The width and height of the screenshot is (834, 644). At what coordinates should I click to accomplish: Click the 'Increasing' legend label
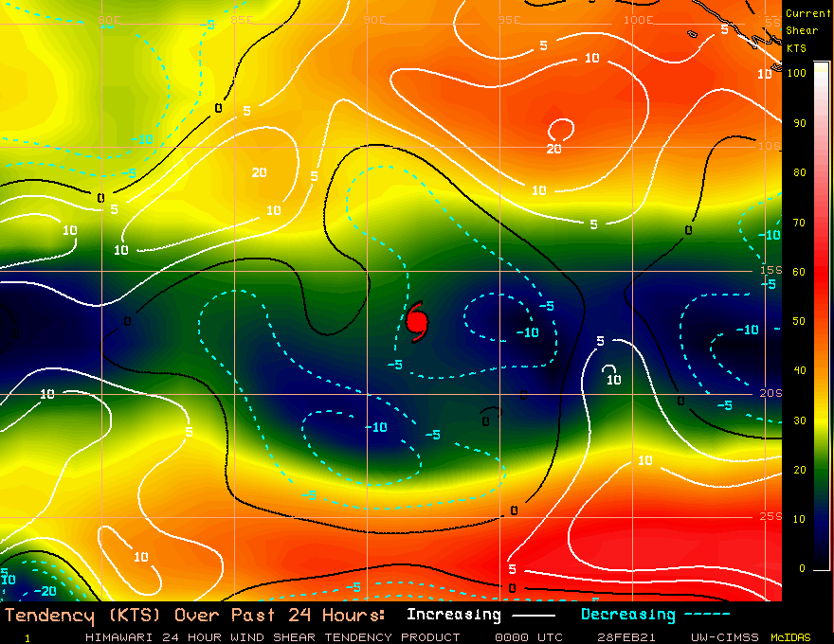coord(454,615)
